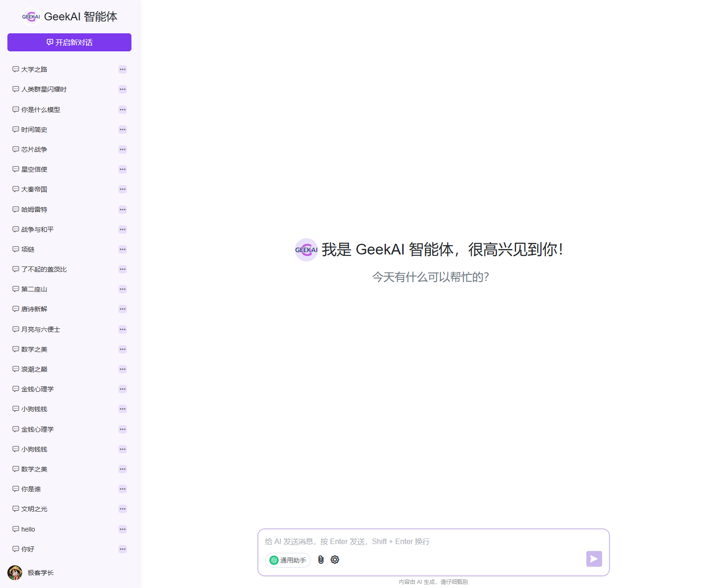This screenshot has height=588, width=728.
Task: Open more options for 项链 chat
Action: (123, 249)
